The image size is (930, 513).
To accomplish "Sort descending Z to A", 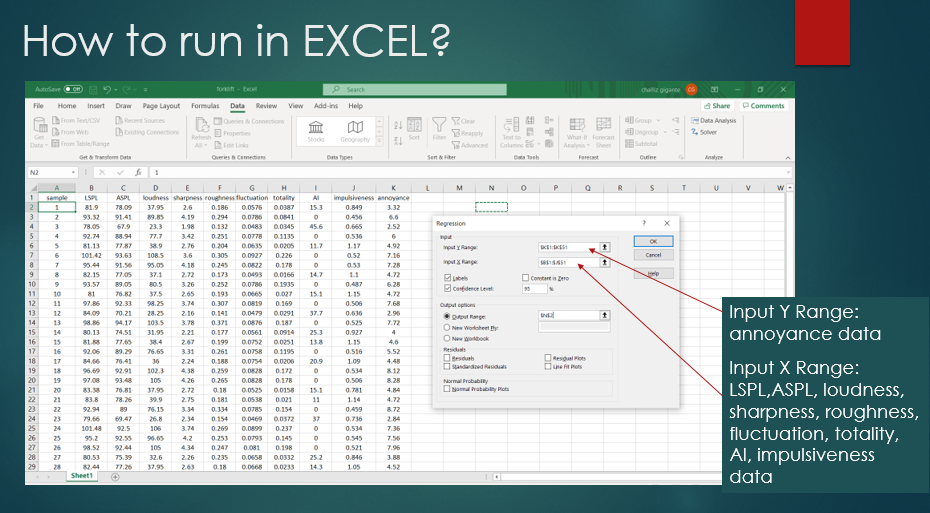I will coord(398,140).
